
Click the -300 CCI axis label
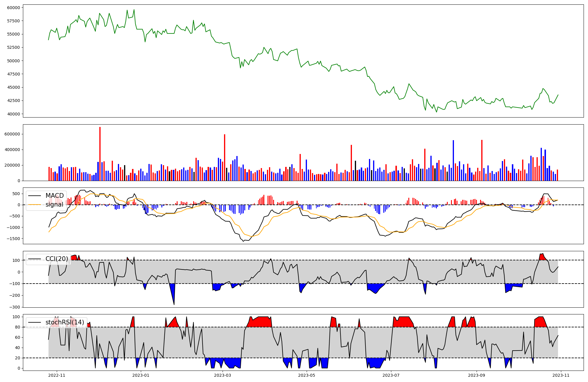(x=15, y=307)
